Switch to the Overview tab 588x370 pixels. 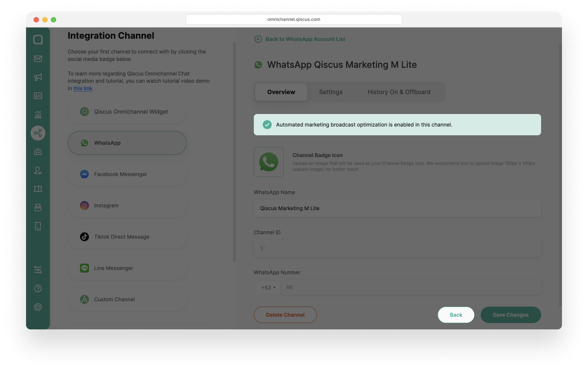click(x=281, y=92)
